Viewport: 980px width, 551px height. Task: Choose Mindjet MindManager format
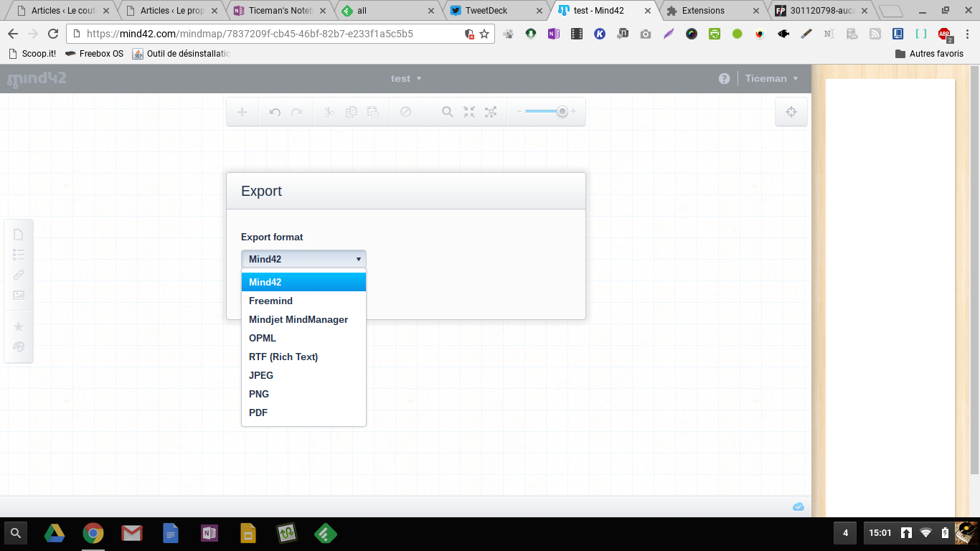click(303, 319)
